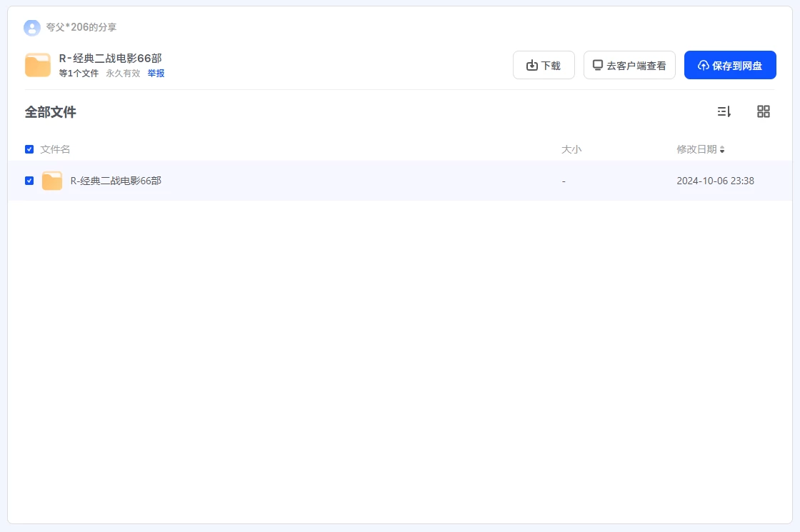
Task: Open the R-经典二战电影66部 folder in the list
Action: [x=116, y=181]
